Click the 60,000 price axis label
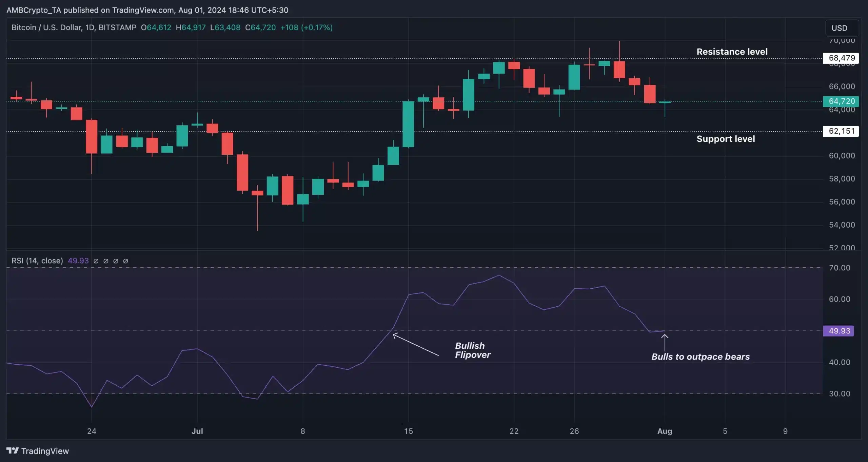This screenshot has width=868, height=462. pyautogui.click(x=842, y=155)
